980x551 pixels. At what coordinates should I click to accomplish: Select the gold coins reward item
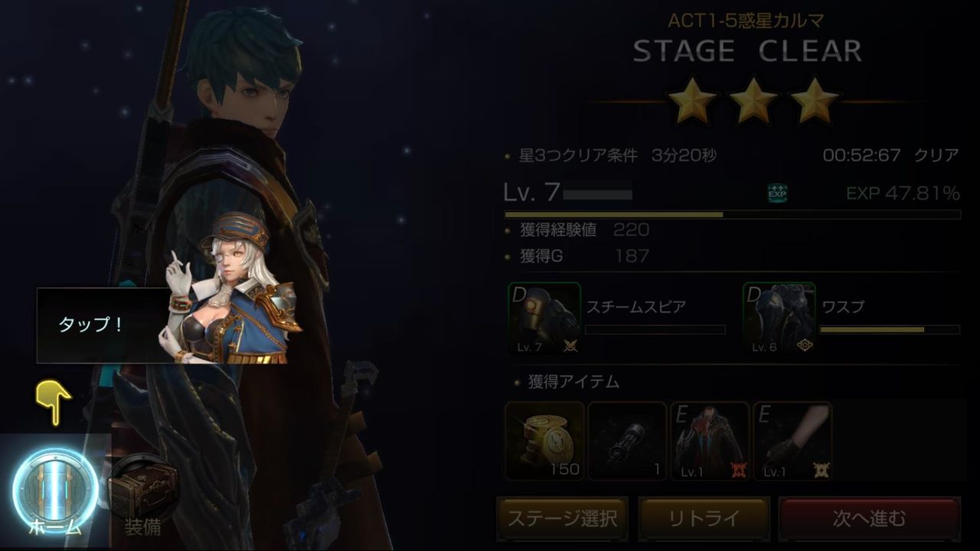click(x=544, y=441)
